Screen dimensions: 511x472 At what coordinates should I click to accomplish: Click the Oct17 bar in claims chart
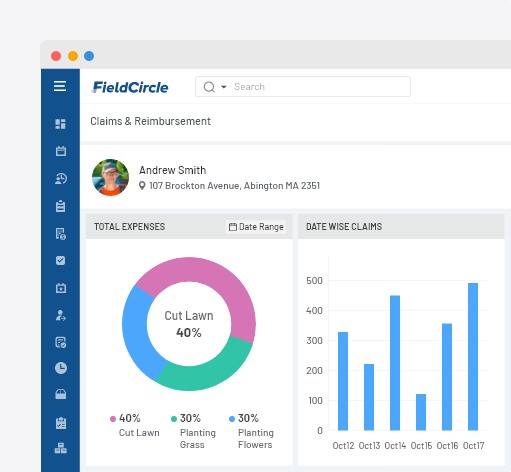point(473,357)
